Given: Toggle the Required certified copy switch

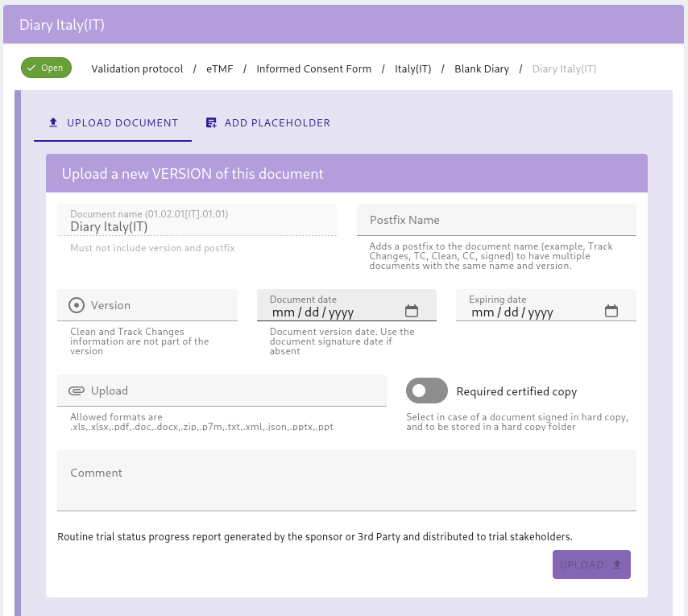Looking at the screenshot, I should tap(426, 391).
